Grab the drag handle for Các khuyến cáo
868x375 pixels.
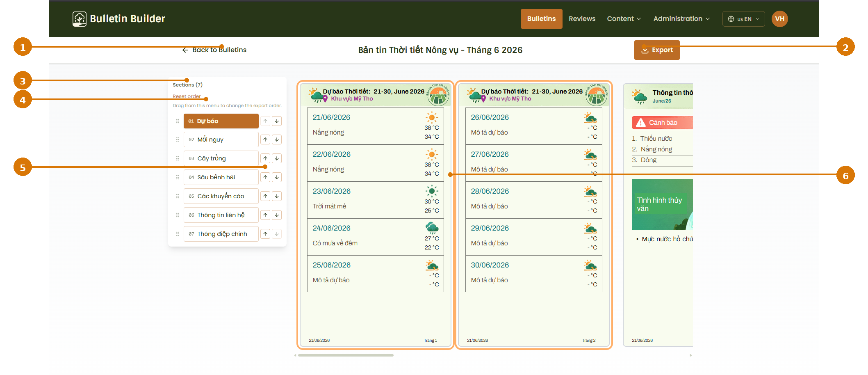(x=178, y=196)
